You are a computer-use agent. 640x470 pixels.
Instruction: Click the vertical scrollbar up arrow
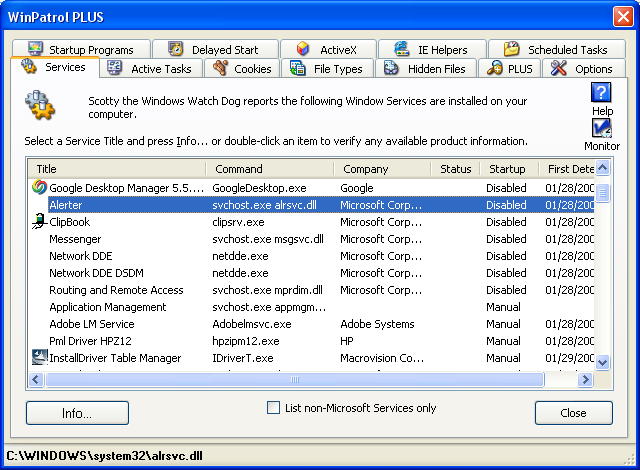coord(602,167)
